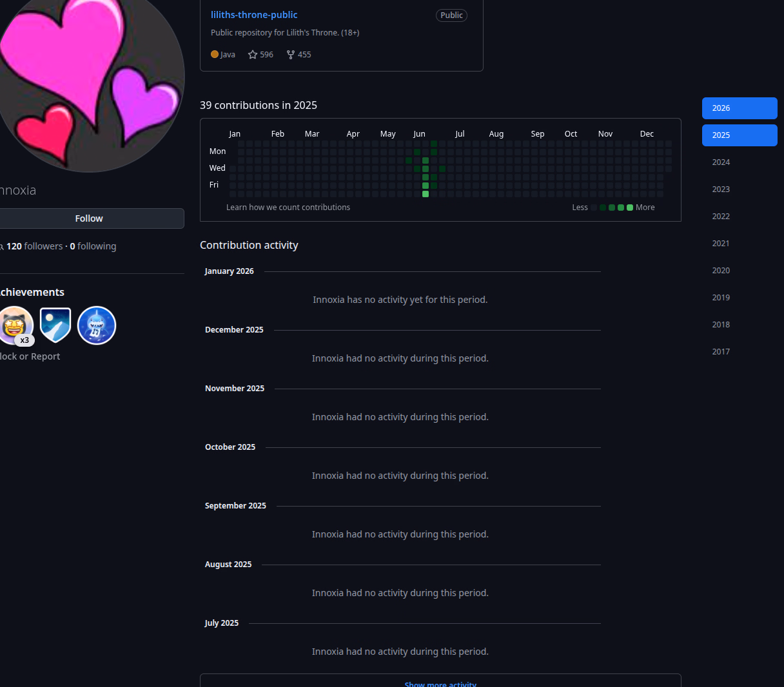Open the Arctic Code Vault achievement badge
Viewport: 784px width, 687px height.
click(55, 325)
